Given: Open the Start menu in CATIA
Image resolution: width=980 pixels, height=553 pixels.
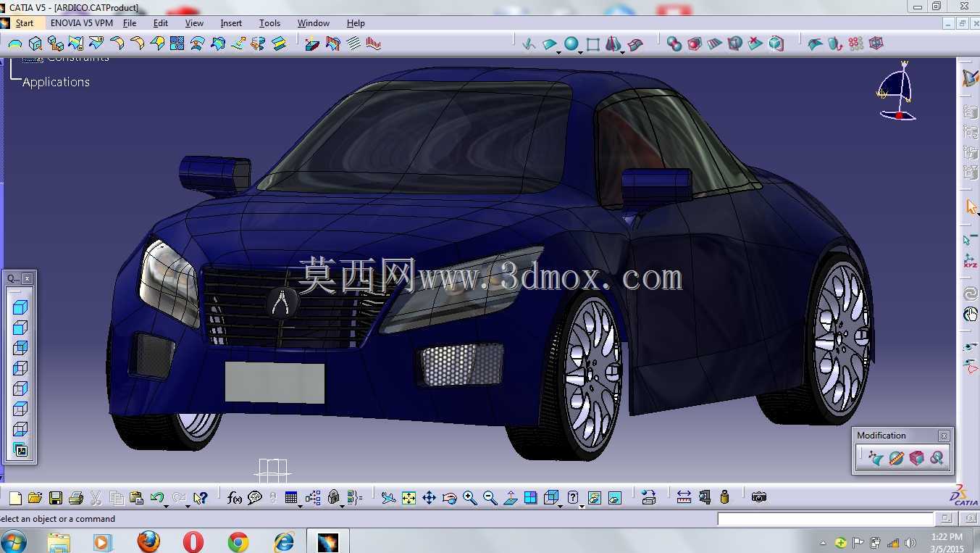Looking at the screenshot, I should pyautogui.click(x=25, y=23).
